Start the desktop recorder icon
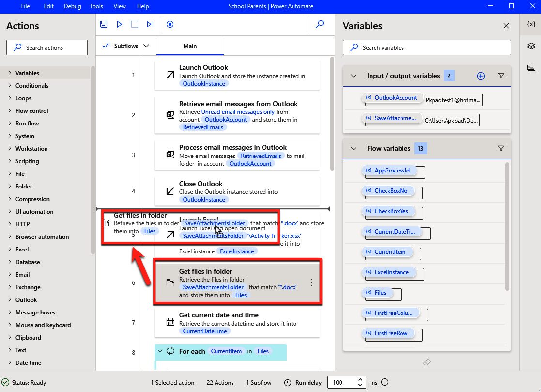This screenshot has width=541, height=392. click(170, 24)
